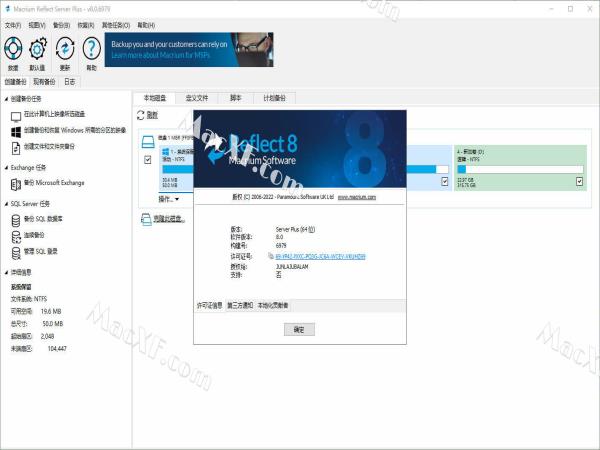Image resolution: width=600 pixels, height=450 pixels.
Task: Click the Windows partitions image task text
Action: point(75,130)
